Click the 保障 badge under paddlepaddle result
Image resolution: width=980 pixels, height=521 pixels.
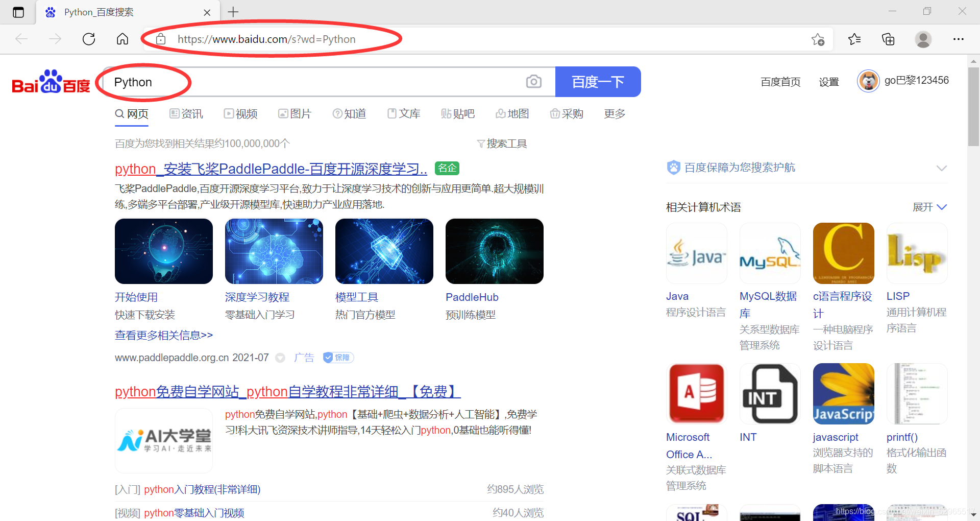point(338,358)
